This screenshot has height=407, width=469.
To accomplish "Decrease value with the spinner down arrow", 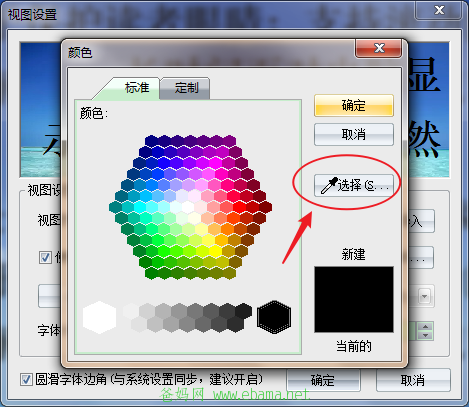I will pyautogui.click(x=426, y=335).
